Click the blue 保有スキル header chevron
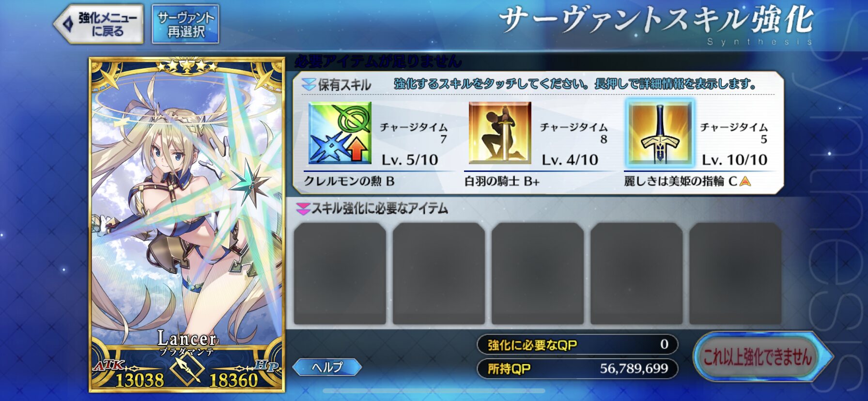The image size is (868, 401). click(x=309, y=85)
